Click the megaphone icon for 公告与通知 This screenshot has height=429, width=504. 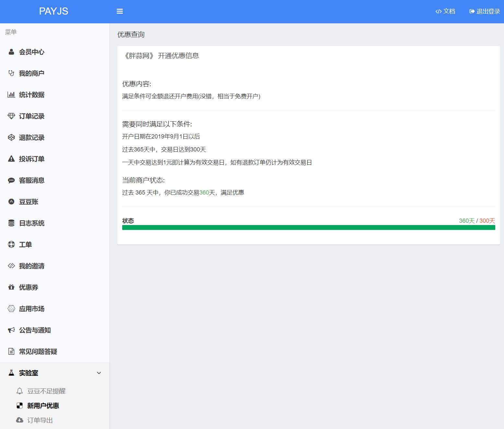(11, 330)
